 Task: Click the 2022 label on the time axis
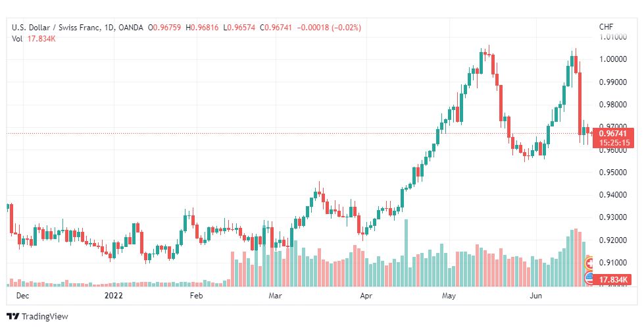pos(114,296)
